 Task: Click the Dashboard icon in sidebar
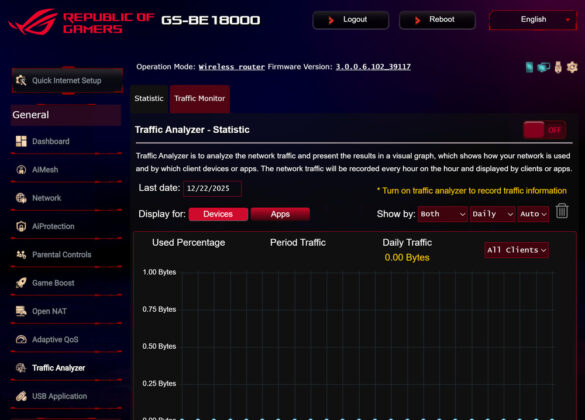[21, 141]
